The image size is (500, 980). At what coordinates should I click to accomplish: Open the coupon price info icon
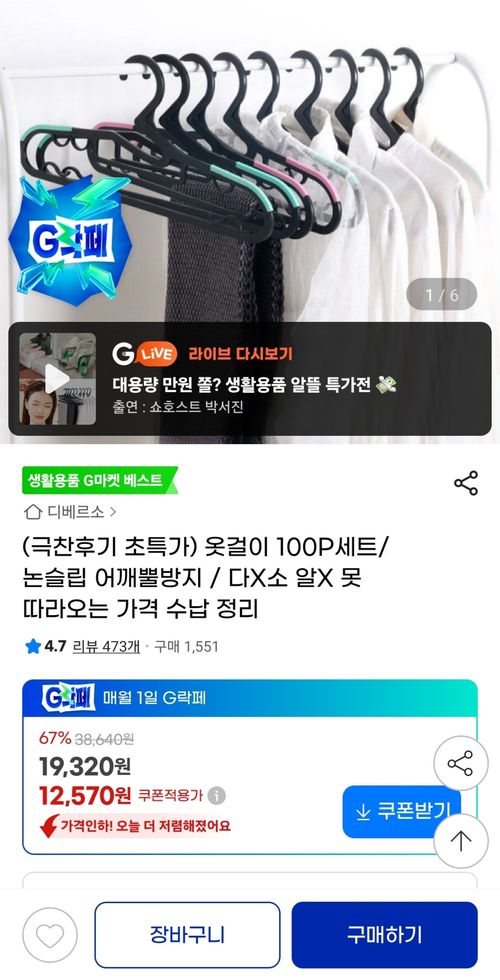pos(217,796)
